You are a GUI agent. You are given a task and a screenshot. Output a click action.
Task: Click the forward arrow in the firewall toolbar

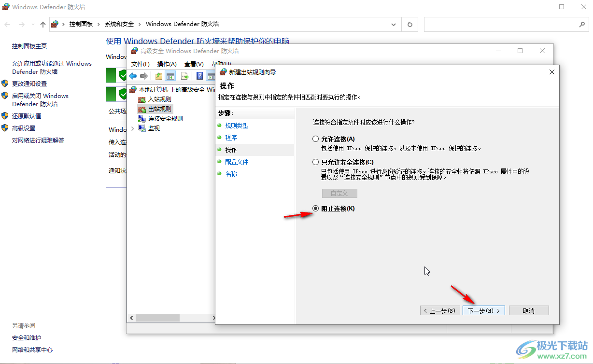(x=143, y=76)
